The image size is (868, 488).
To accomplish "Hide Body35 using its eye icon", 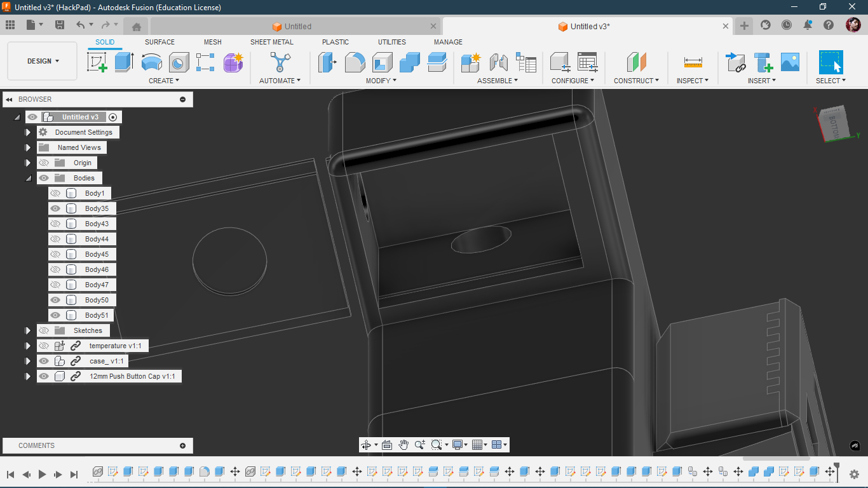I will click(55, 208).
